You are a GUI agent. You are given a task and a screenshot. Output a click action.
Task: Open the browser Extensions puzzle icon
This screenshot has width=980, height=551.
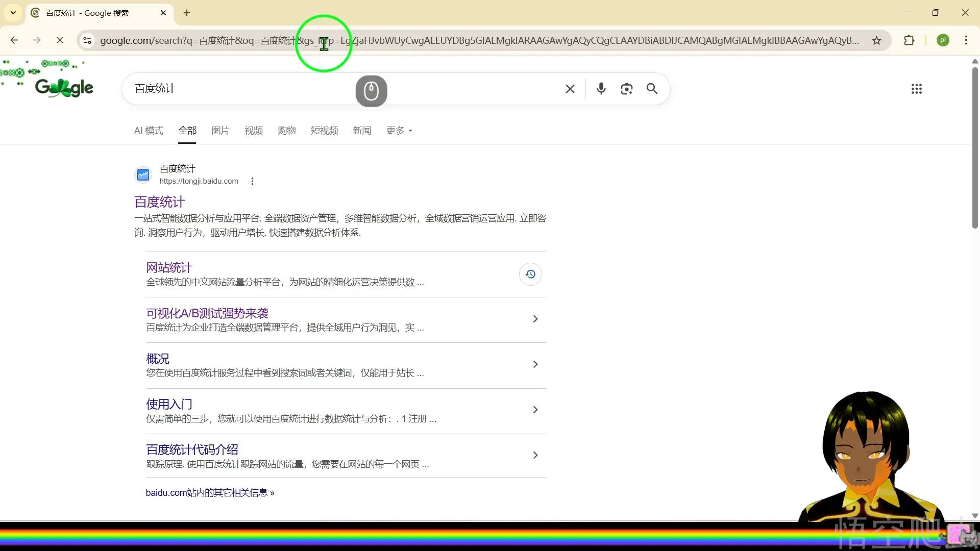910,40
